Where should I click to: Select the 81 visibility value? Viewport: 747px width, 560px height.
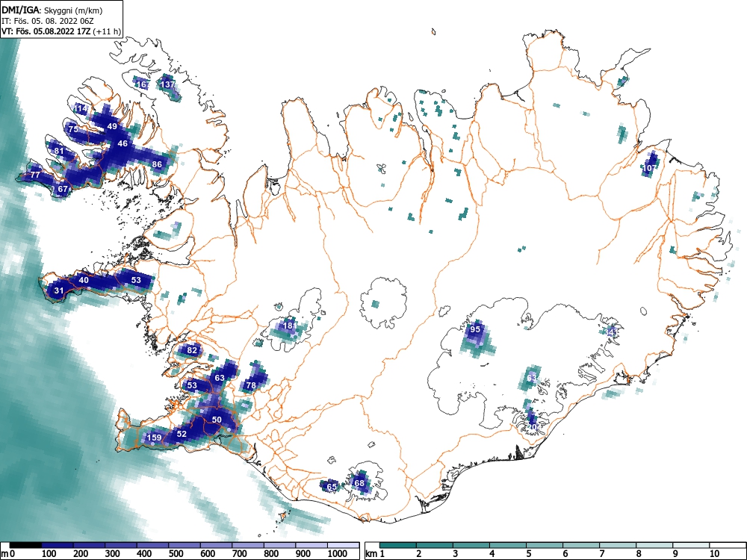59,151
